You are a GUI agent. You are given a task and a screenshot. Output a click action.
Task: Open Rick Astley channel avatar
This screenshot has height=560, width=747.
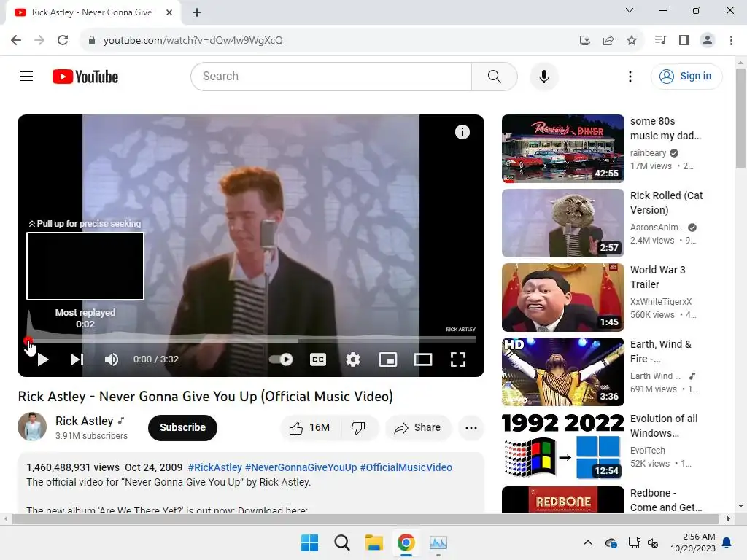pyautogui.click(x=32, y=427)
